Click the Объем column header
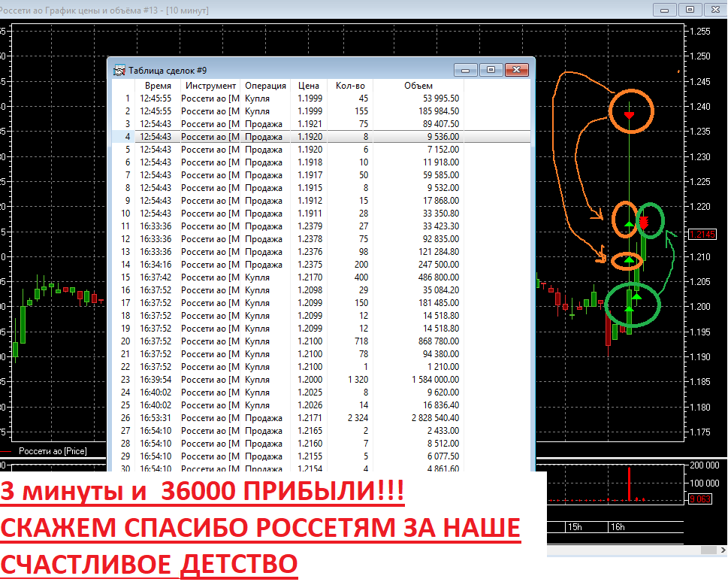Image resolution: width=728 pixels, height=585 pixels. tap(418, 86)
